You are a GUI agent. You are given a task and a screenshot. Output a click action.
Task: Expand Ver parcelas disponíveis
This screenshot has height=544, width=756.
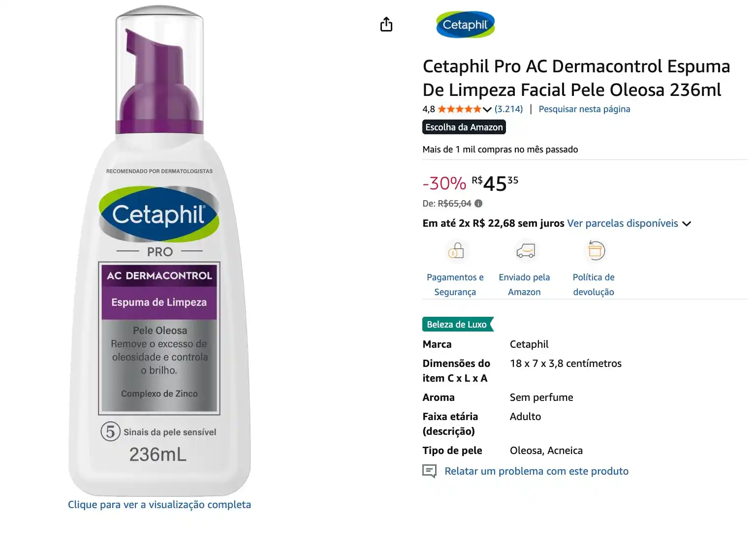[x=622, y=223]
